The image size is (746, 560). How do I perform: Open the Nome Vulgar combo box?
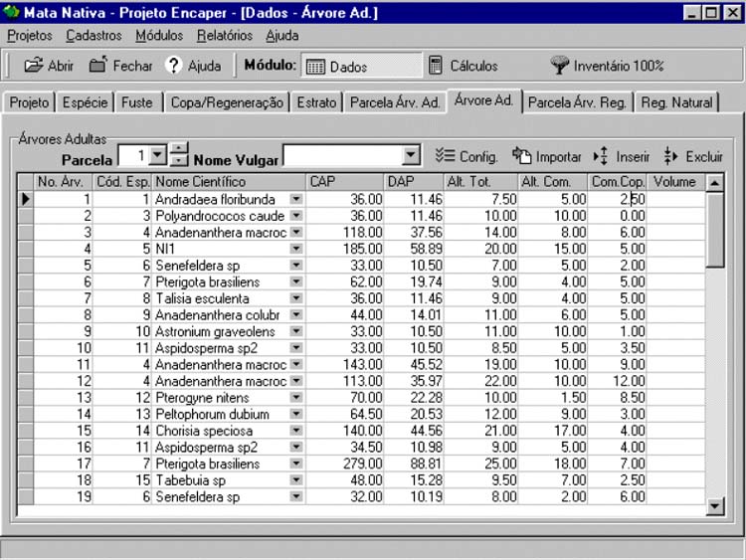[412, 156]
